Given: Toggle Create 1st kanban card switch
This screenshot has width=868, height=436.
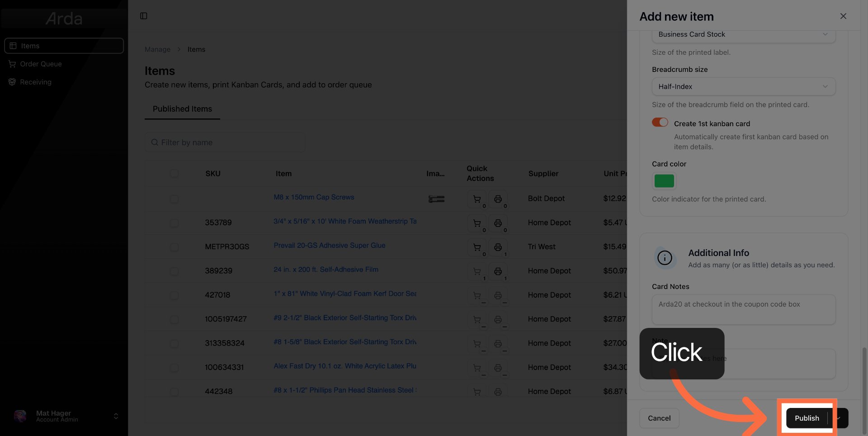Looking at the screenshot, I should tap(660, 122).
